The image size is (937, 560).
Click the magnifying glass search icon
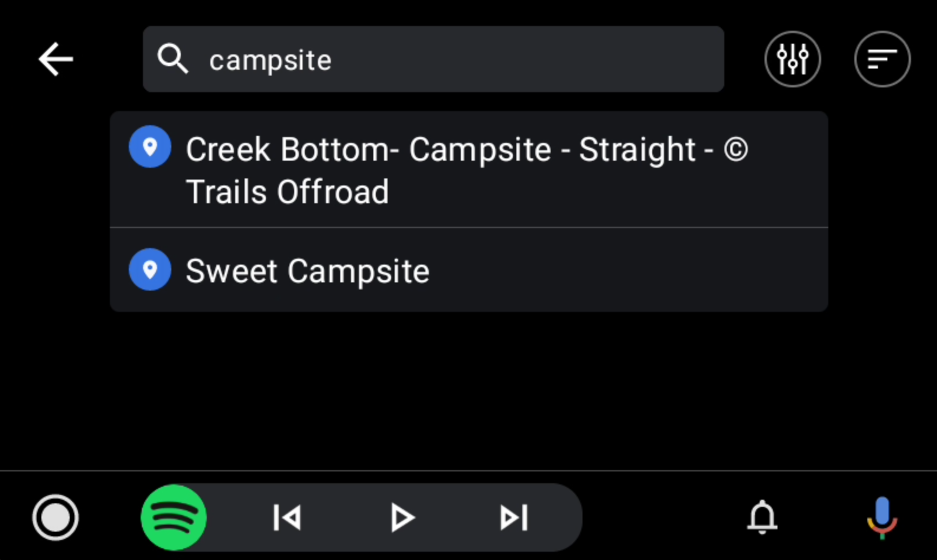coord(173,59)
